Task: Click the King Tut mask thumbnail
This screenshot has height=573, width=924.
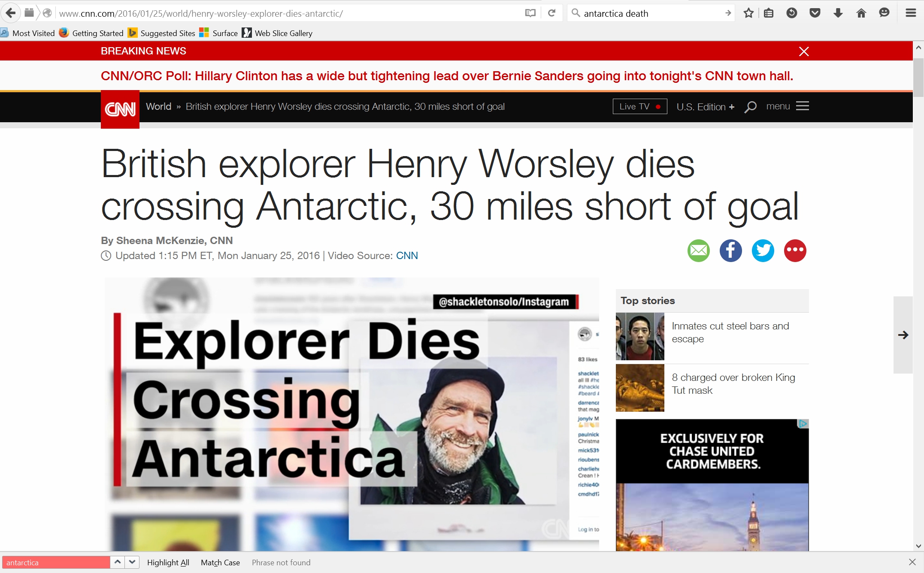Action: [x=640, y=388]
